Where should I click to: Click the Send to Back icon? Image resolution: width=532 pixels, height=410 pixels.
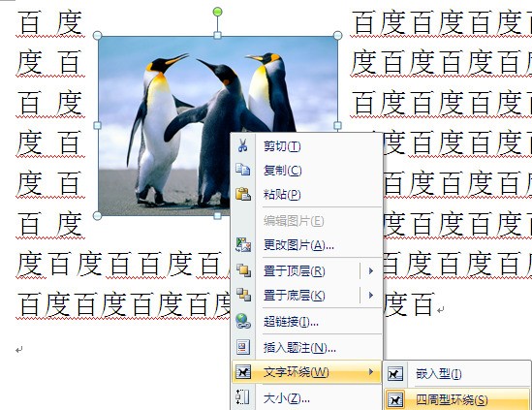tap(243, 295)
